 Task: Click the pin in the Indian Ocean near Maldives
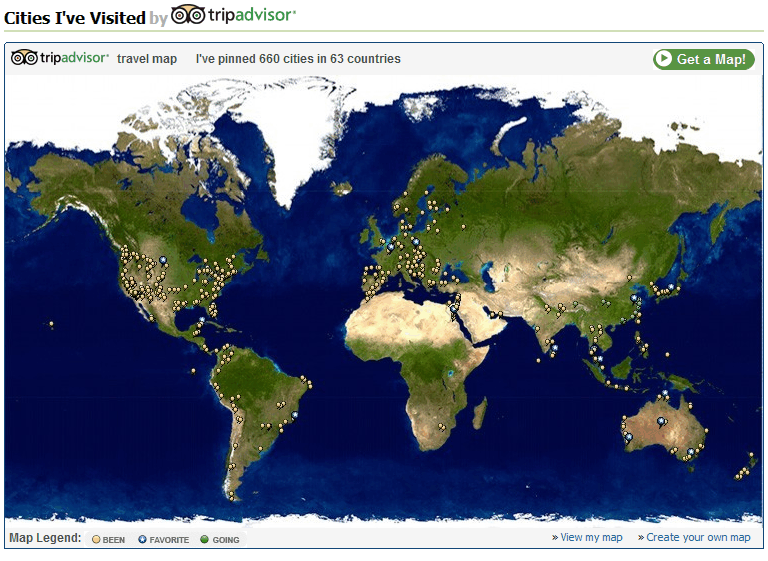coord(538,361)
